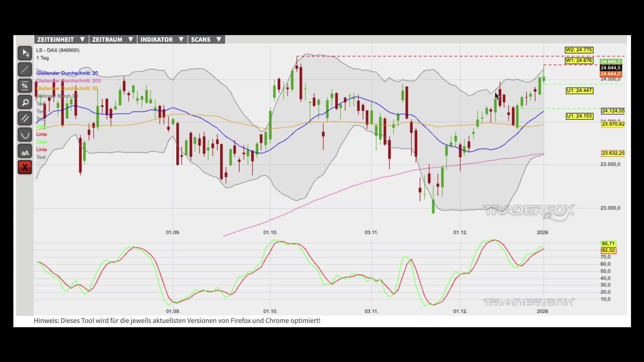Select the curve arc drawing tool
Image resolution: width=644 pixels, height=362 pixels.
tap(25, 135)
